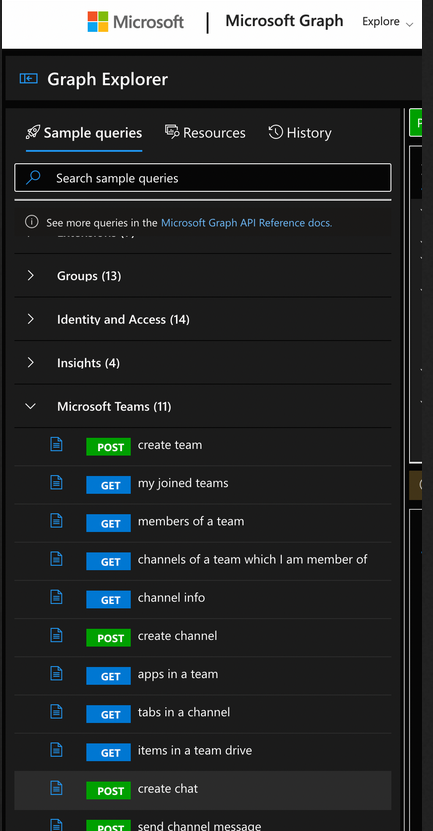Select the send channel message query
Image resolution: width=433 pixels, height=831 pixels.
click(199, 826)
